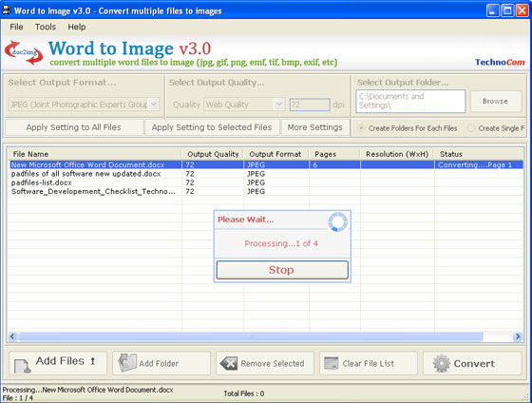
Task: Open the File menu
Action: [x=16, y=27]
